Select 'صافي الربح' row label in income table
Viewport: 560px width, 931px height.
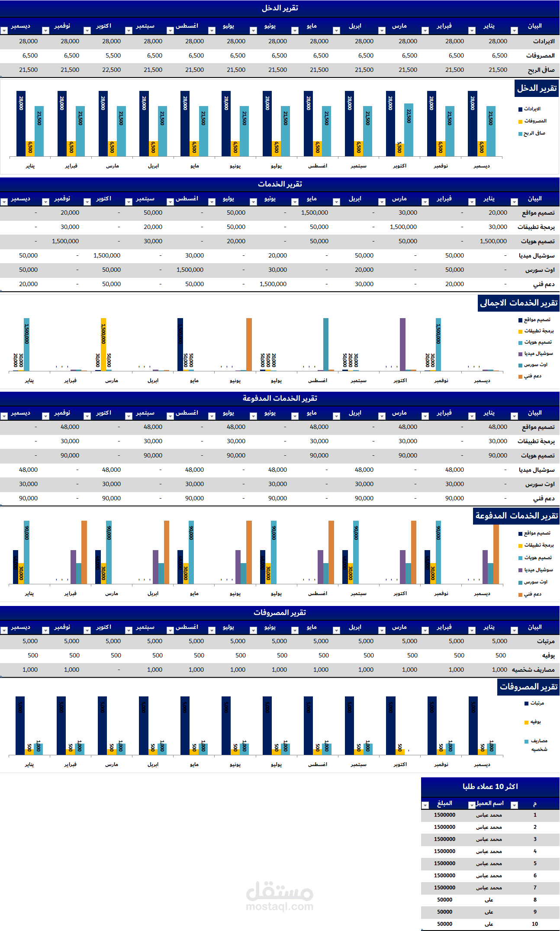(541, 70)
